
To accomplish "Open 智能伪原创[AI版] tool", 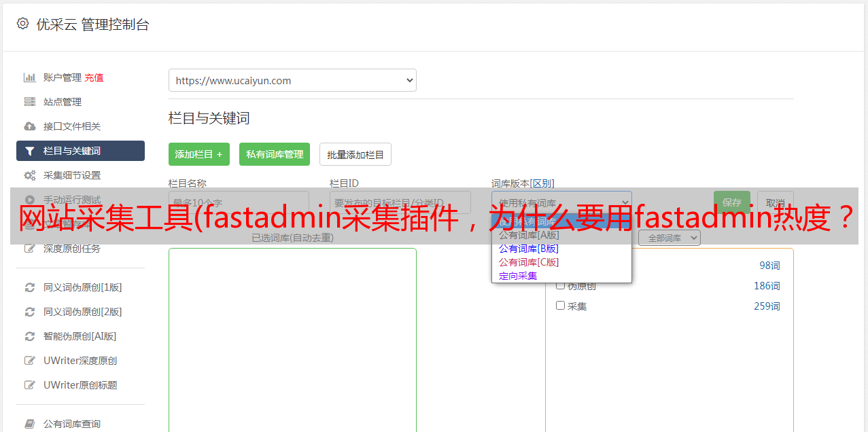I will pyautogui.click(x=80, y=336).
